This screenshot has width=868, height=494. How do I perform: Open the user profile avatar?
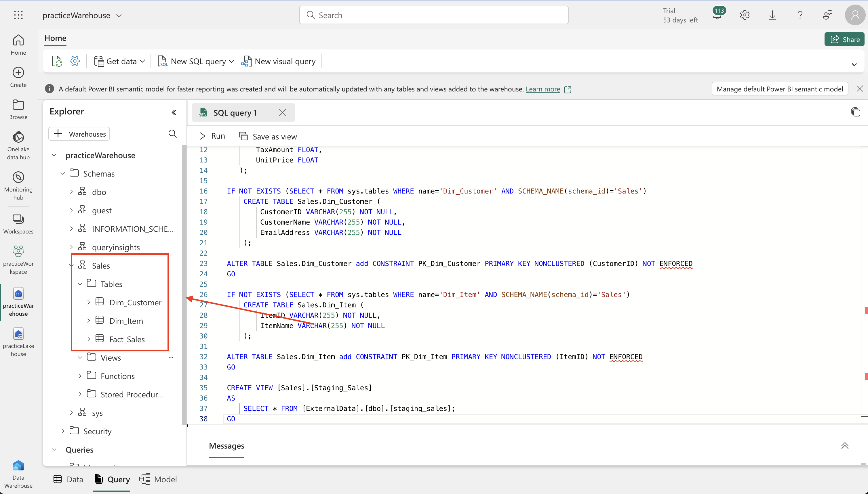coord(855,15)
